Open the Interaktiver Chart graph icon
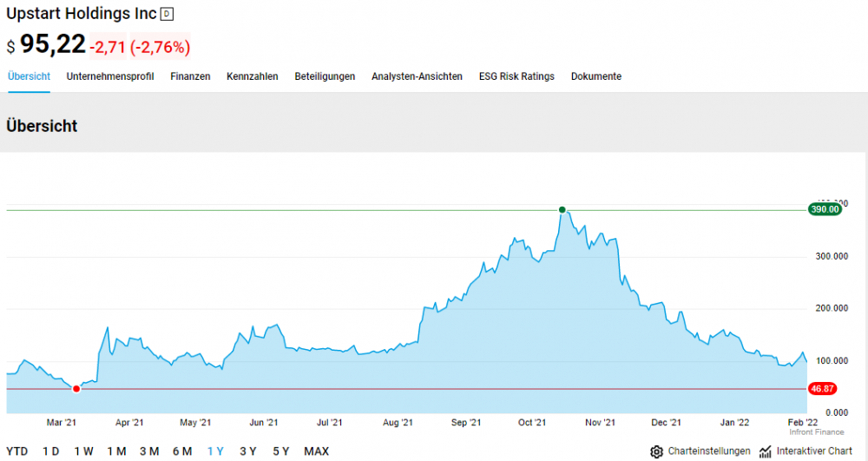The width and height of the screenshot is (868, 461). (x=766, y=451)
